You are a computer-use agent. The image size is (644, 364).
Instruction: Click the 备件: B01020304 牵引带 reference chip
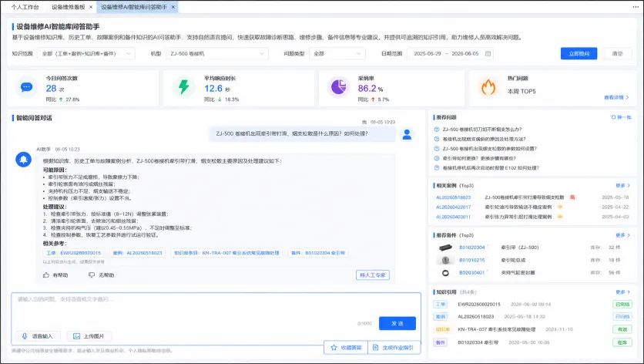(x=318, y=253)
